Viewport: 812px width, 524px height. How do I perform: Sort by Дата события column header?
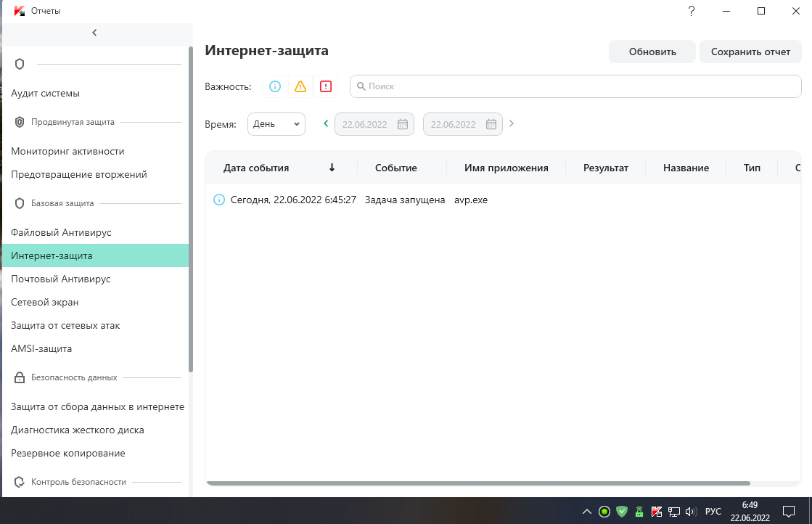pyautogui.click(x=256, y=168)
